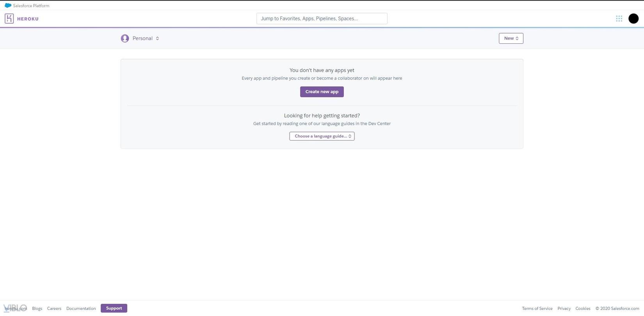Open the apps grid launcher icon
Image resolution: width=644 pixels, height=316 pixels.
coord(619,18)
